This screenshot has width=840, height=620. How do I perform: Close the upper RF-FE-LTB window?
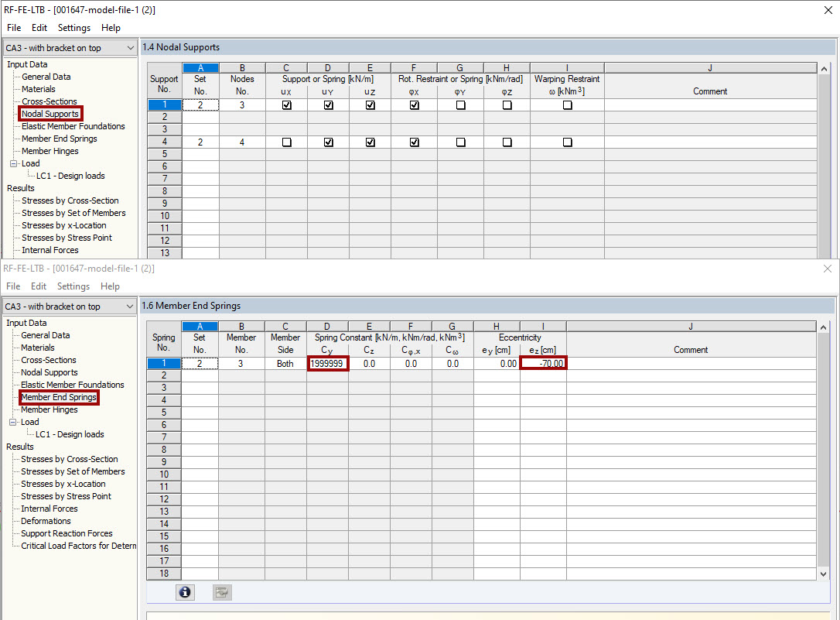828,10
